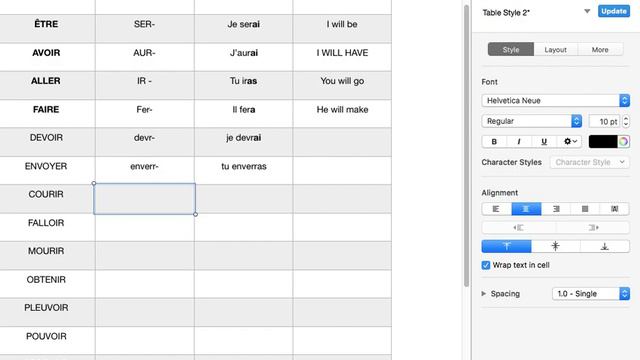Select the je devrai cell
Viewport: 640px width, 360px height.
244,142
